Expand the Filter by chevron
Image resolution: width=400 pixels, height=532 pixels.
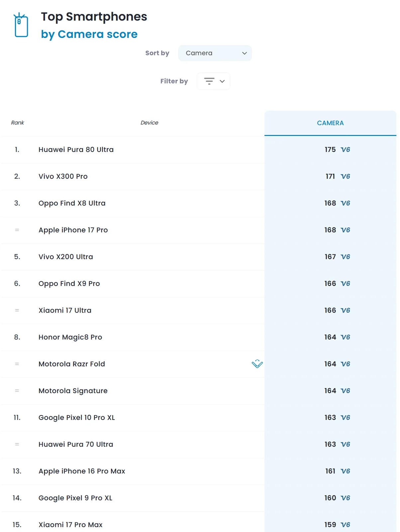[x=222, y=81]
